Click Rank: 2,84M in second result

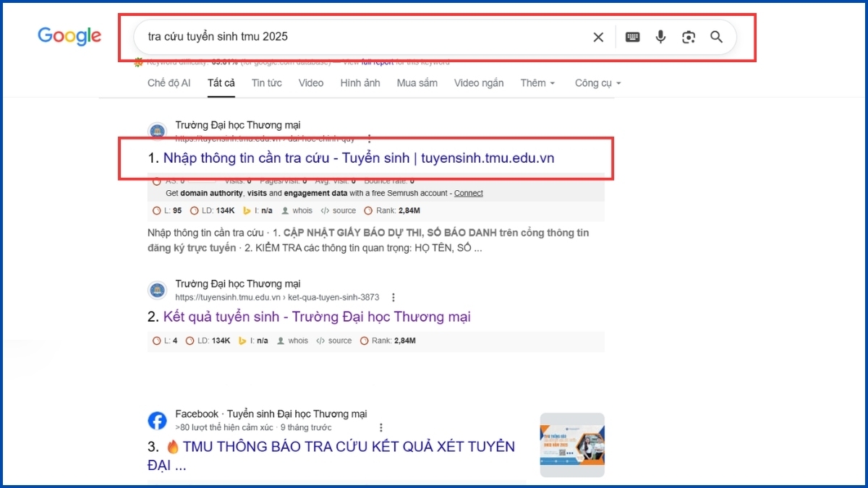coord(387,341)
